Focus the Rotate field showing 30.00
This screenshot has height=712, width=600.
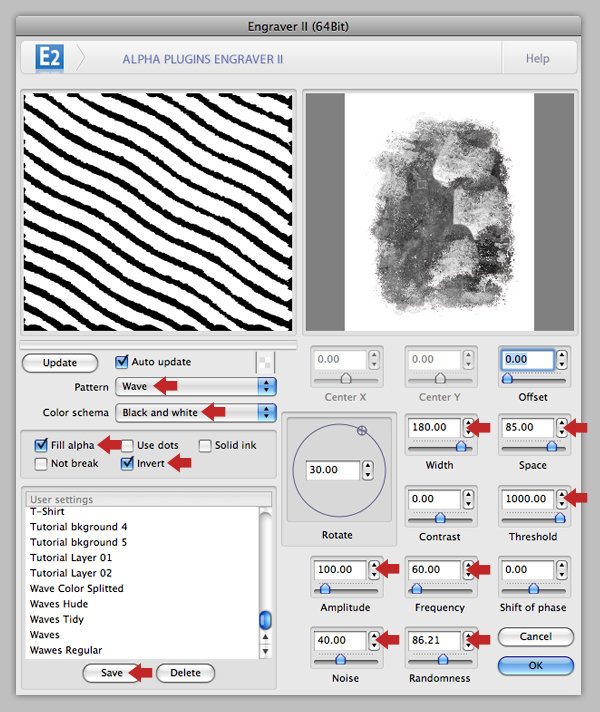[332, 470]
